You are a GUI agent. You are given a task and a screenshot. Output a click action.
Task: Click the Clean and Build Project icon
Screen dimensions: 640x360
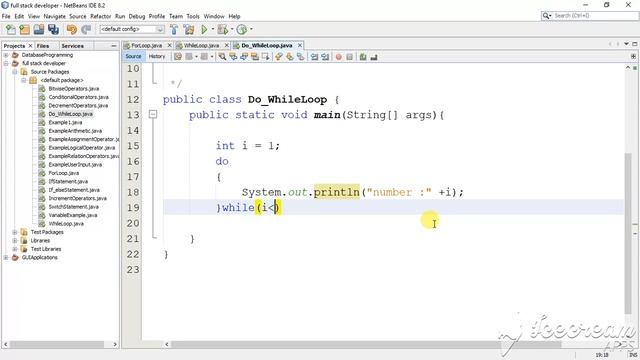(189, 29)
